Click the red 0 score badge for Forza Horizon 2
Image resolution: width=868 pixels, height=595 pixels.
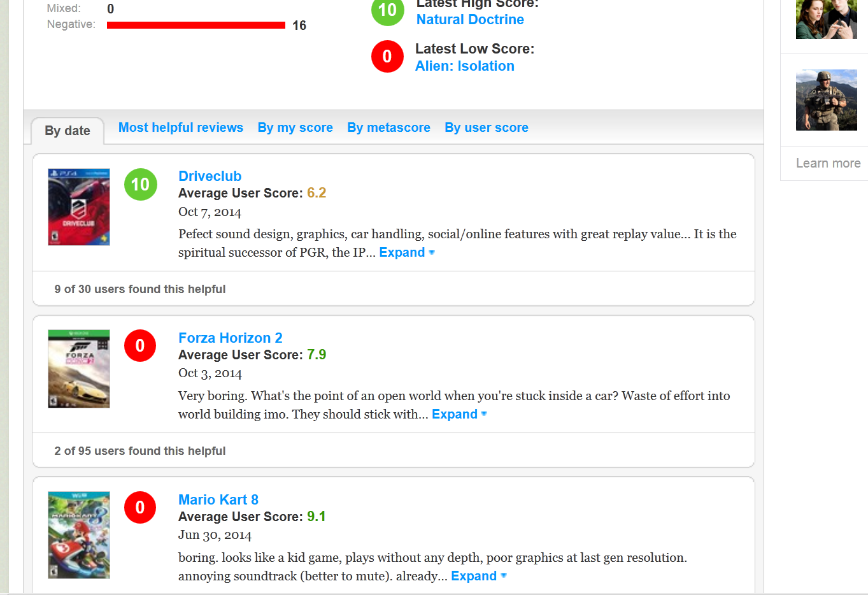point(140,346)
